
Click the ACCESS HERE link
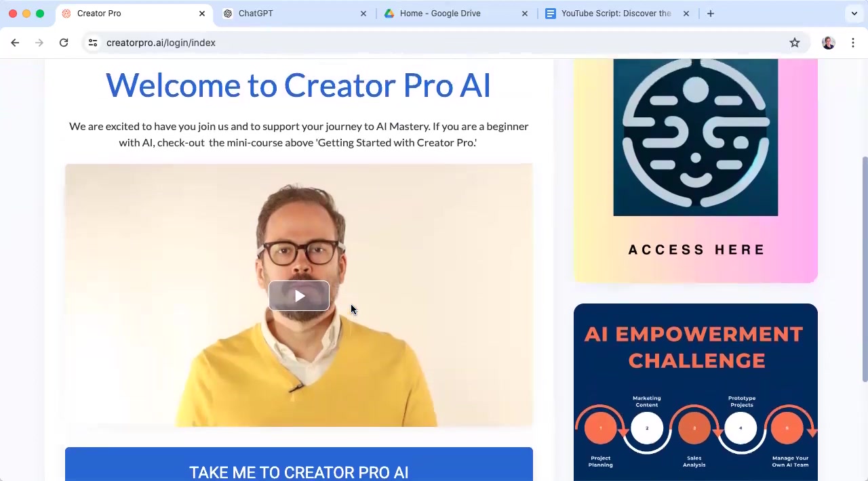pos(696,250)
